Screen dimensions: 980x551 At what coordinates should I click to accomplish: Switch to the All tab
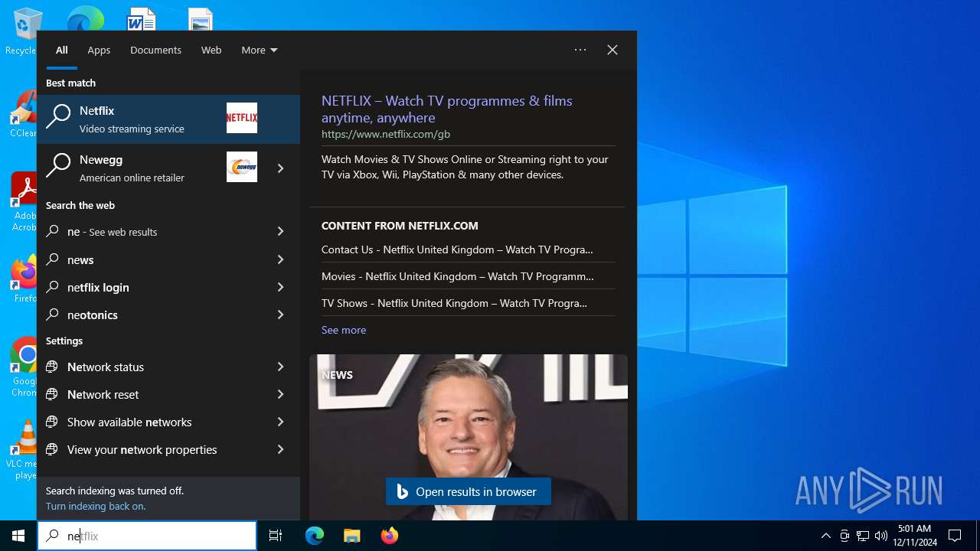(x=62, y=50)
